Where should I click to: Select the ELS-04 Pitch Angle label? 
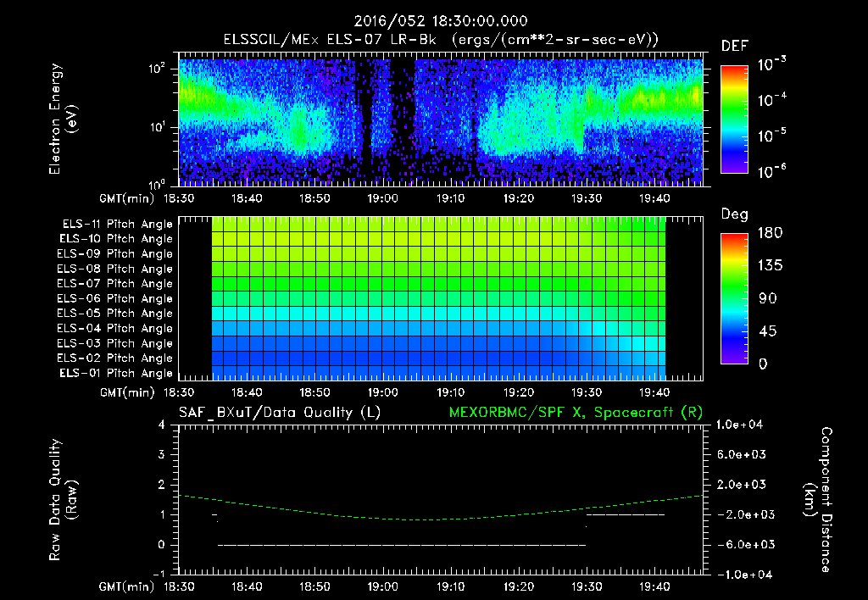coord(115,329)
